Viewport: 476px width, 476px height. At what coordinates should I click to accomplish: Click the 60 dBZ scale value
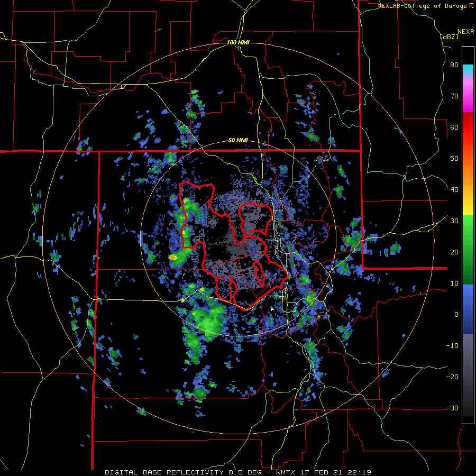click(454, 127)
